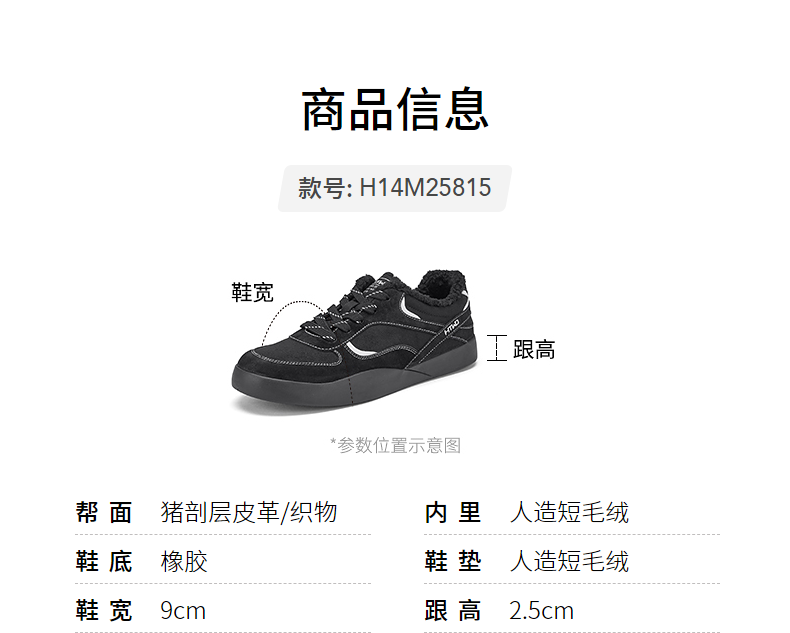Click the 鞋垫 spec label

coord(453,561)
